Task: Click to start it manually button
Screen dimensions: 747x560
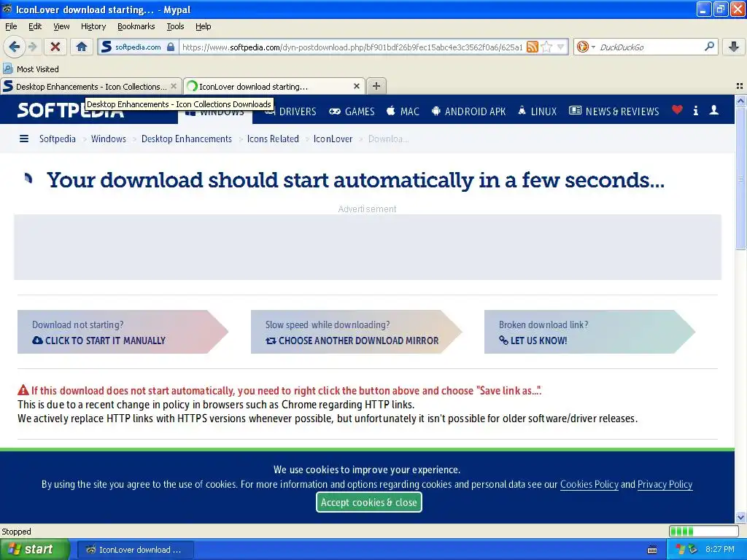Action: coord(123,332)
